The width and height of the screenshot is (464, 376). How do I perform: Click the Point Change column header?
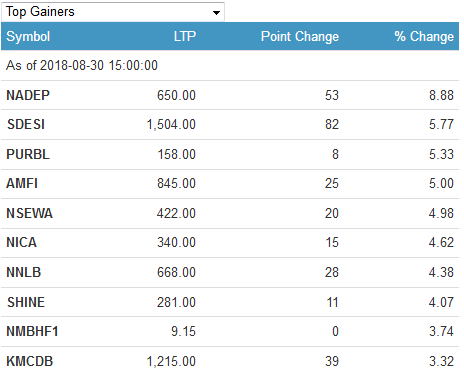300,36
